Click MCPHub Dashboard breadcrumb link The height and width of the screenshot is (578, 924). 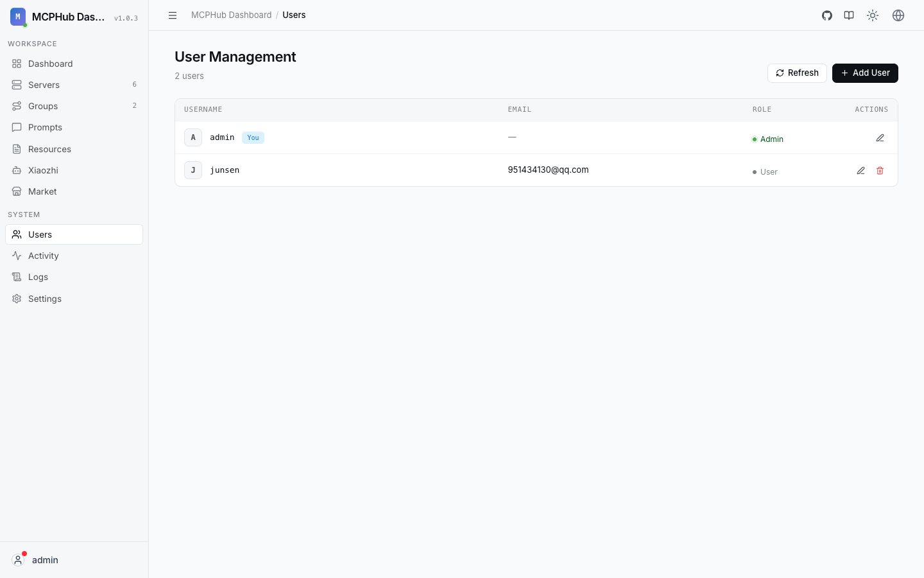tap(231, 15)
